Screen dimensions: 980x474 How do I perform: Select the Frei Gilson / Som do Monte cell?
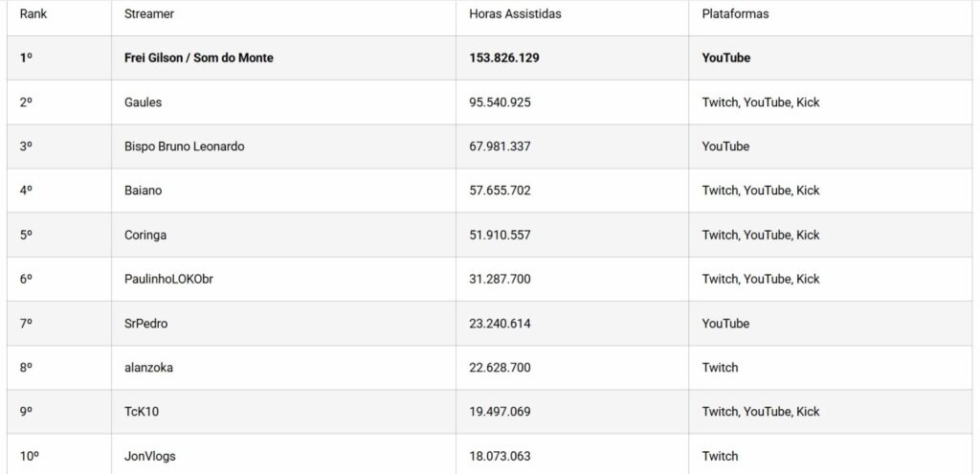198,57
